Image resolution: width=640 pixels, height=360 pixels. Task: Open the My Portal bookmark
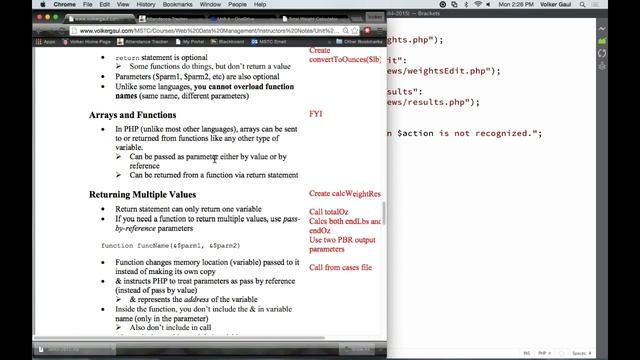190,42
